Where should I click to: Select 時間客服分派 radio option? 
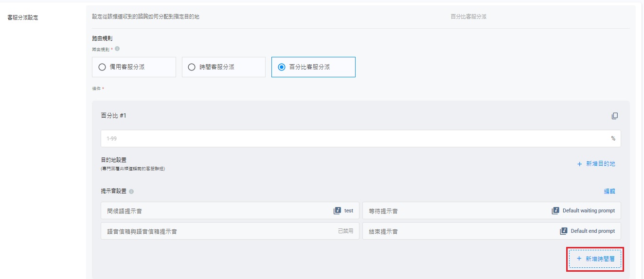click(224, 67)
